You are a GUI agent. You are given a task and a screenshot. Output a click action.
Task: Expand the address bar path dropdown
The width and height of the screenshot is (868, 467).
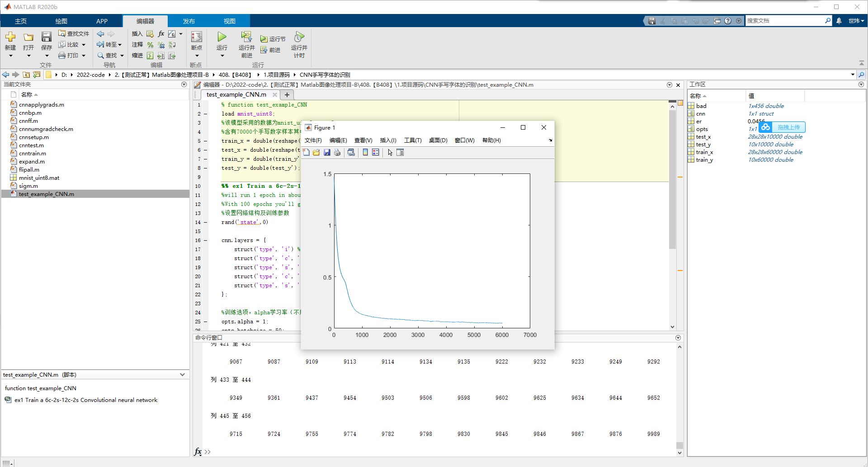coord(853,75)
